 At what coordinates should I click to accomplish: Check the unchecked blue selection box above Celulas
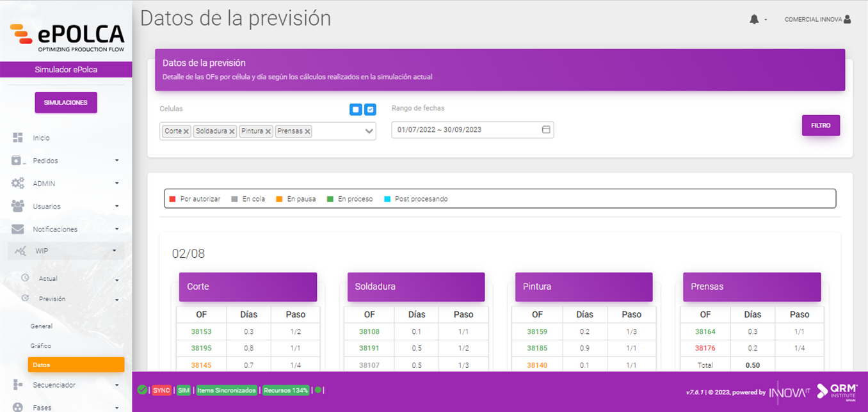pyautogui.click(x=356, y=109)
